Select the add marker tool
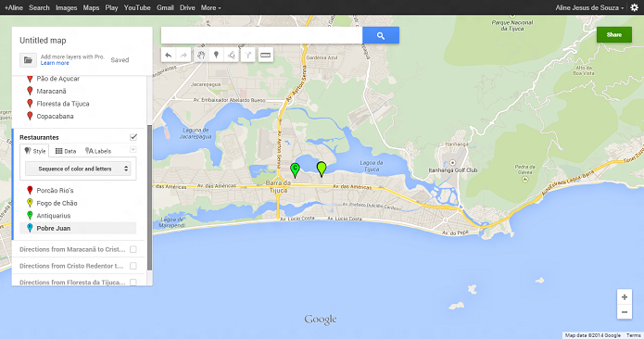Image resolution: width=644 pixels, height=339 pixels. click(x=216, y=55)
